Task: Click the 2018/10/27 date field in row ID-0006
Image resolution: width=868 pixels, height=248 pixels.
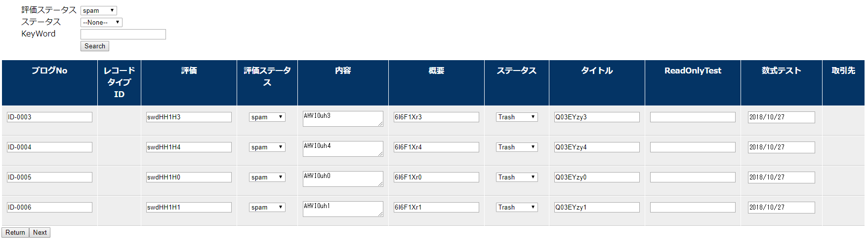Action: click(782, 207)
